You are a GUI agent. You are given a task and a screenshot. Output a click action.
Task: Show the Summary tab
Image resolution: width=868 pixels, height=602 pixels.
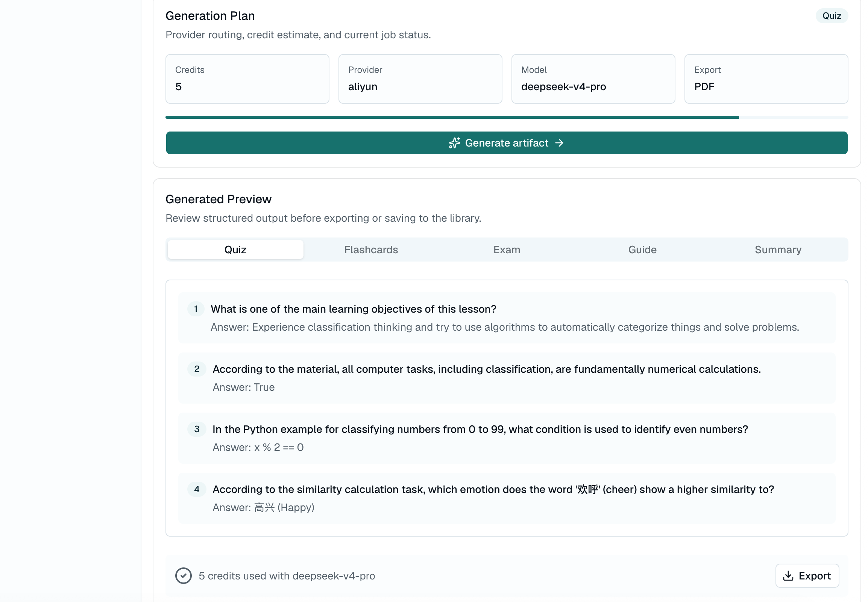point(778,249)
